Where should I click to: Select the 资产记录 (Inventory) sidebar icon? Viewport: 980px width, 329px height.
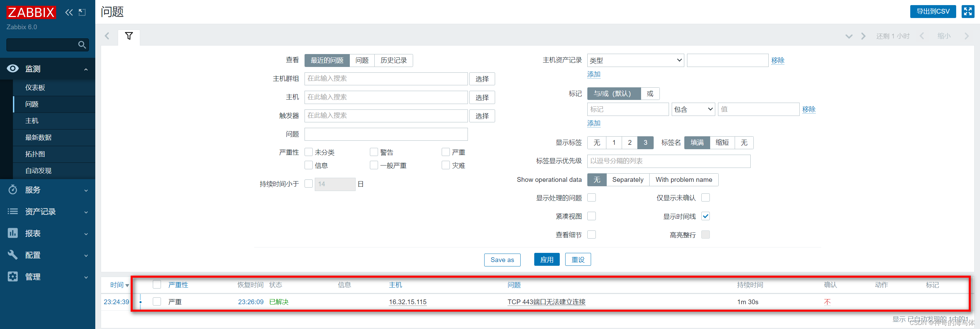coord(13,212)
